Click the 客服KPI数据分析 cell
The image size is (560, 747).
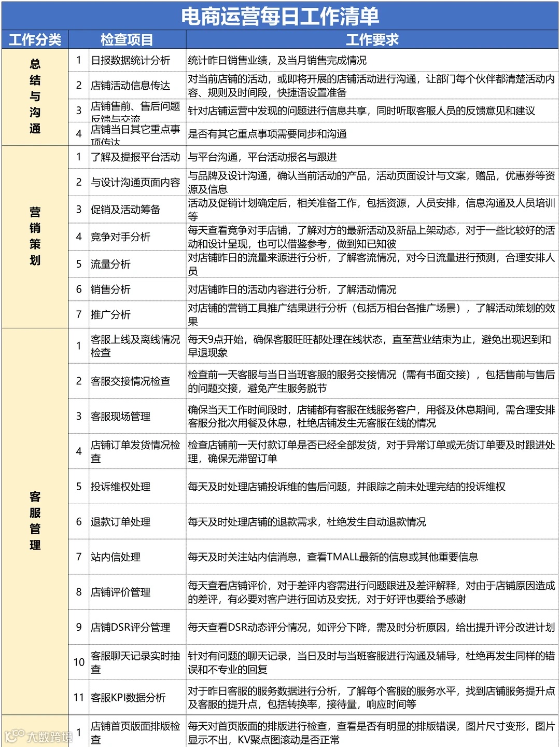[x=137, y=697]
